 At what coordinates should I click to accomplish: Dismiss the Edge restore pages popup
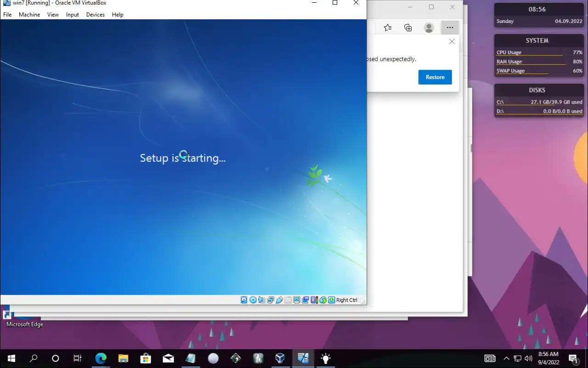pyautogui.click(x=452, y=41)
